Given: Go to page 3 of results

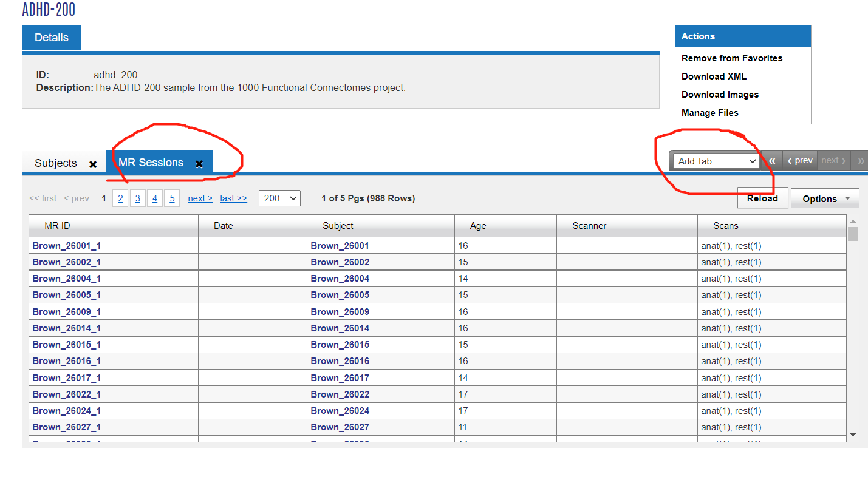Looking at the screenshot, I should pos(138,198).
